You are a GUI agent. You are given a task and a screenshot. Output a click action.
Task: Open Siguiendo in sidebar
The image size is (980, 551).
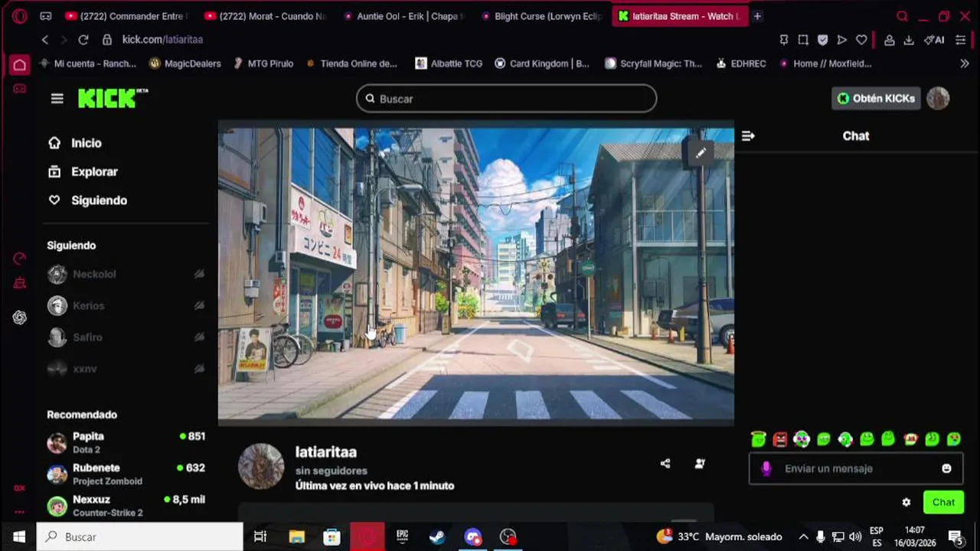point(87,201)
